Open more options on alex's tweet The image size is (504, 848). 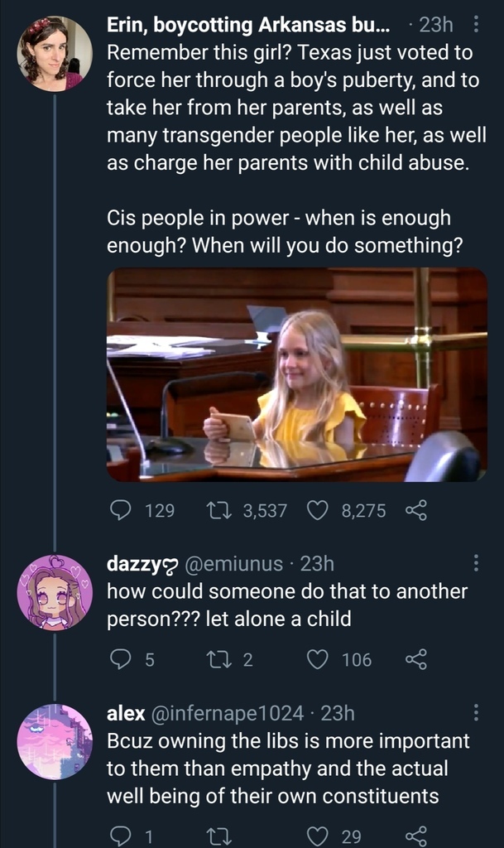click(476, 713)
